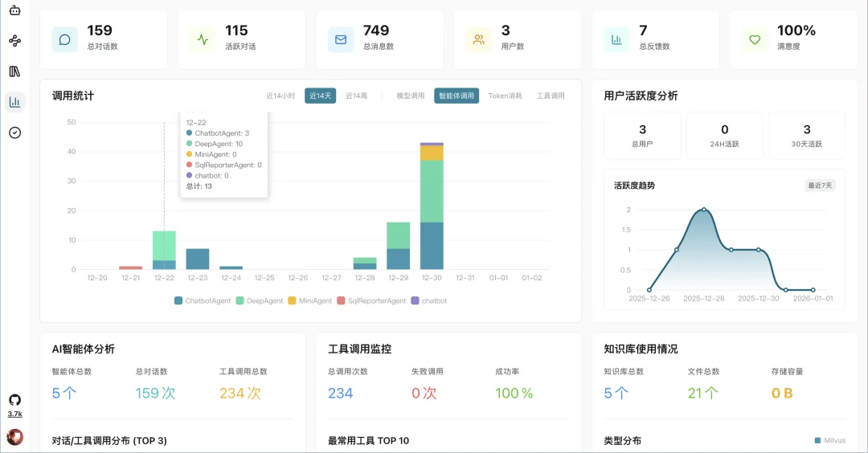Toggle DeepAgent series in chart legend

pos(259,301)
